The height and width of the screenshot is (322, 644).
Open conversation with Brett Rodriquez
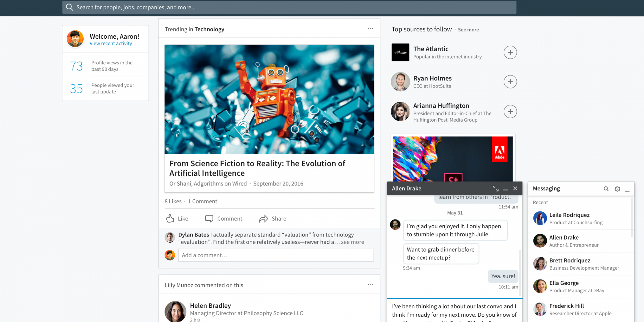point(581,264)
